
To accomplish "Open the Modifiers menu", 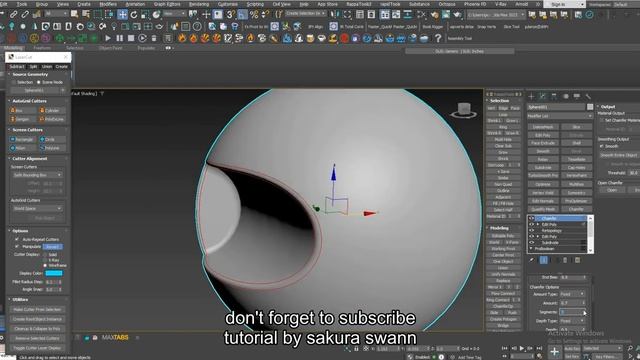I will tap(108, 4).
